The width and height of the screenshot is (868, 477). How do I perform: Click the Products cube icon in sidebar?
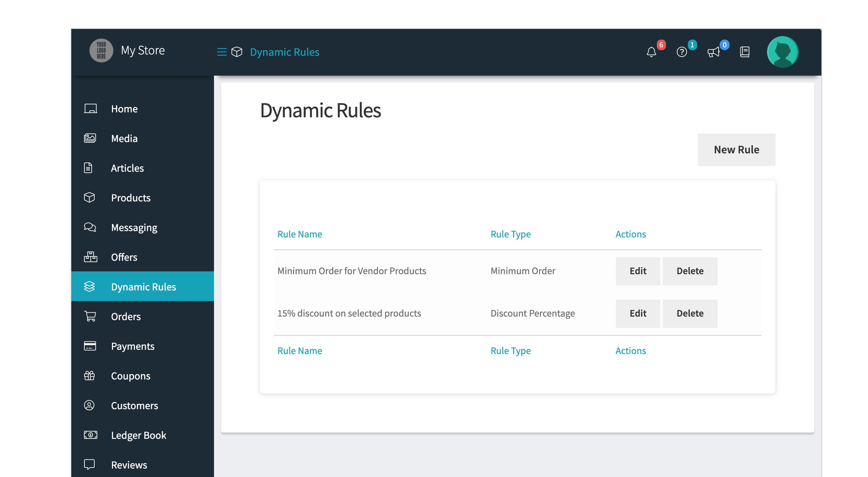90,198
